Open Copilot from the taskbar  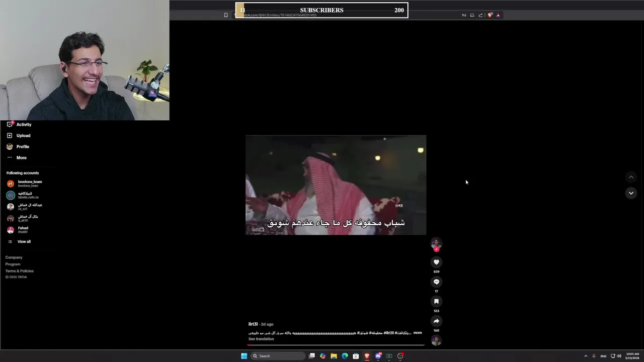(x=323, y=356)
